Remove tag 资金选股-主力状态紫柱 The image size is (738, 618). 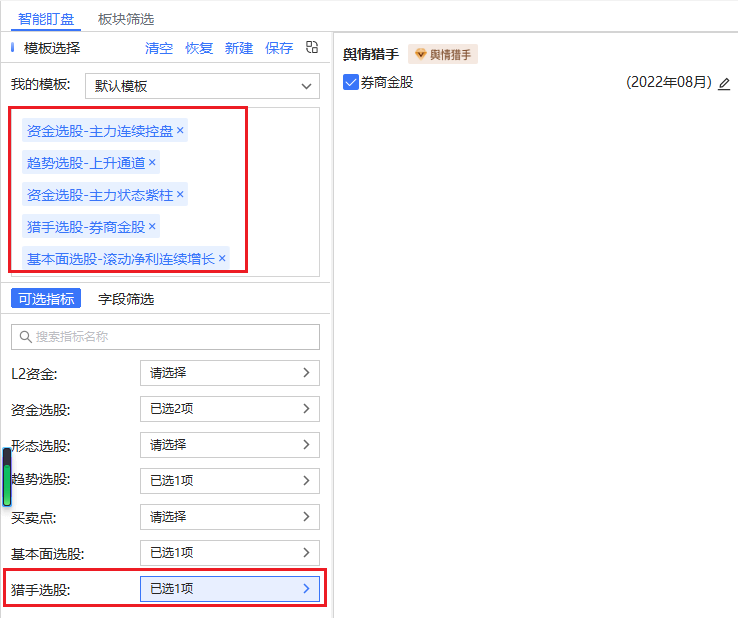tap(180, 194)
